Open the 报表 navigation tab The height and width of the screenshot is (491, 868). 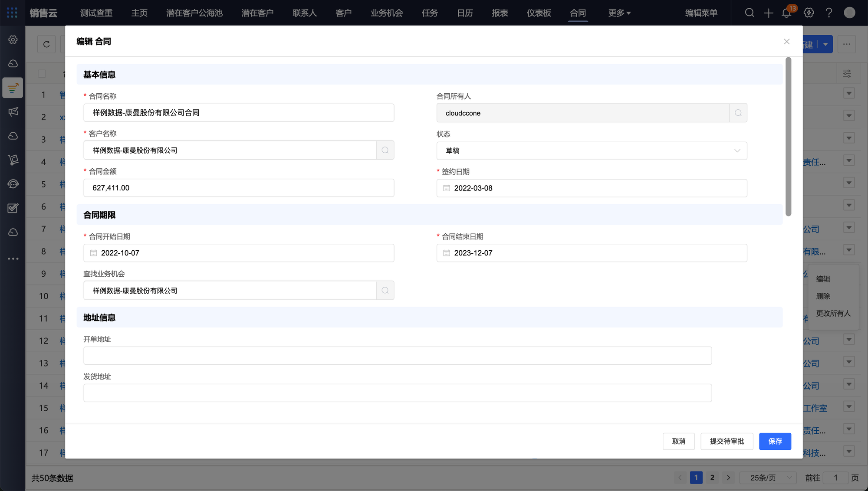point(500,13)
